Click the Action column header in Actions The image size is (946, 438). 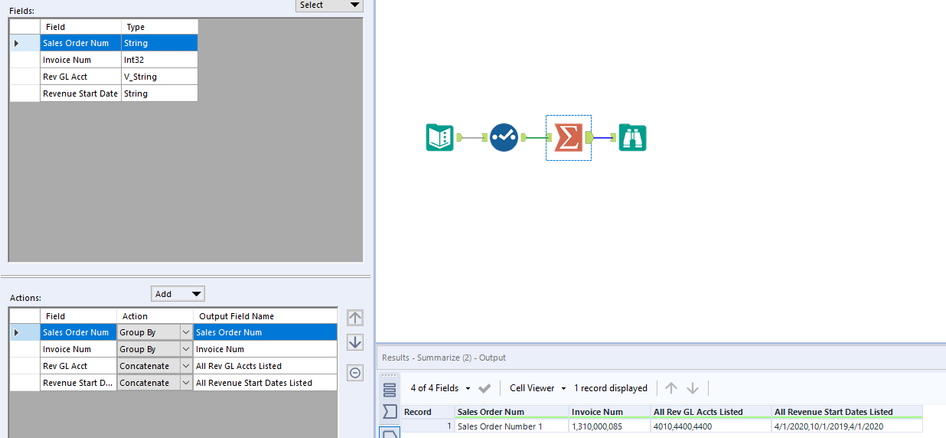click(x=154, y=316)
